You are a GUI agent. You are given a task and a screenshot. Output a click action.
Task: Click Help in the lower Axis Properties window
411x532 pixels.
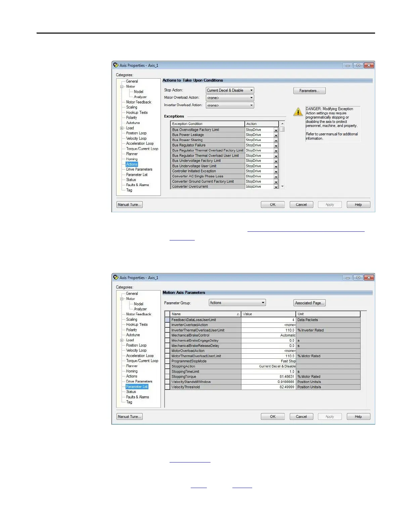tap(358, 416)
